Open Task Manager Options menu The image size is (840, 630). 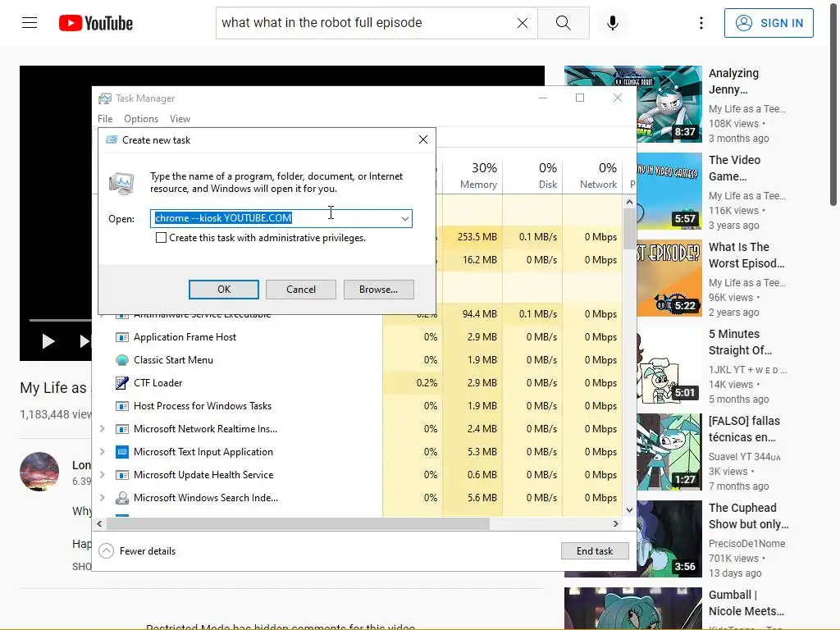coord(141,119)
